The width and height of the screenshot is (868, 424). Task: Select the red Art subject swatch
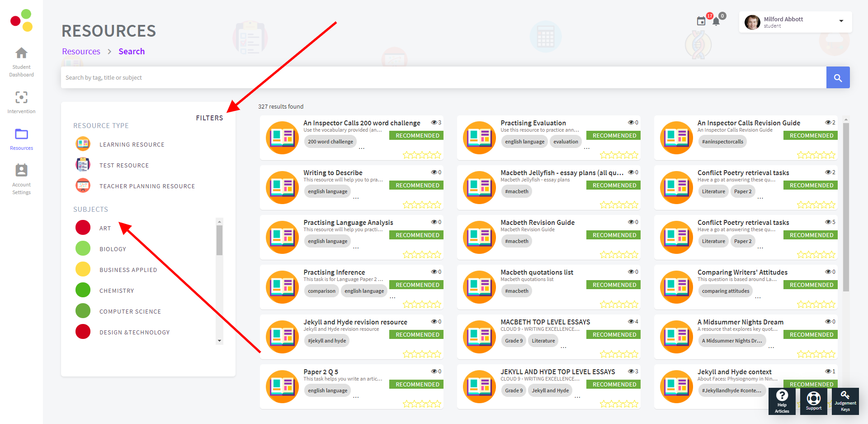tap(83, 228)
